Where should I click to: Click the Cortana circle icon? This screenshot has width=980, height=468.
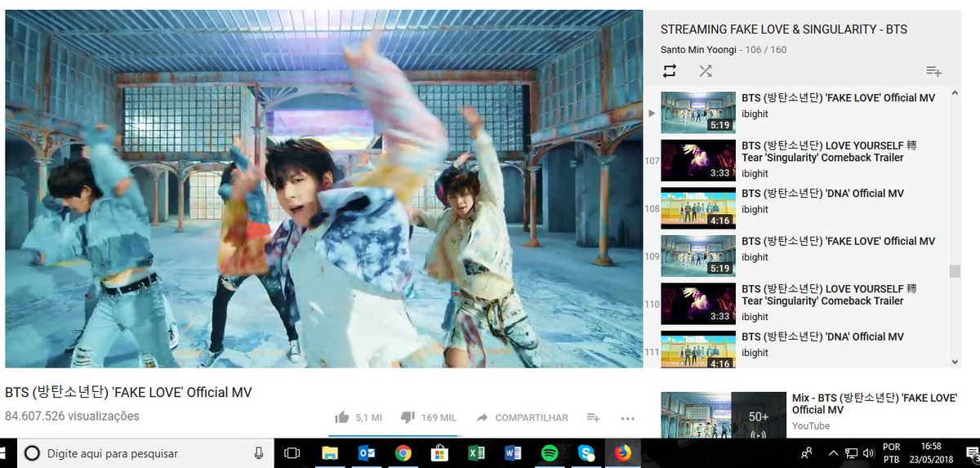[32, 453]
